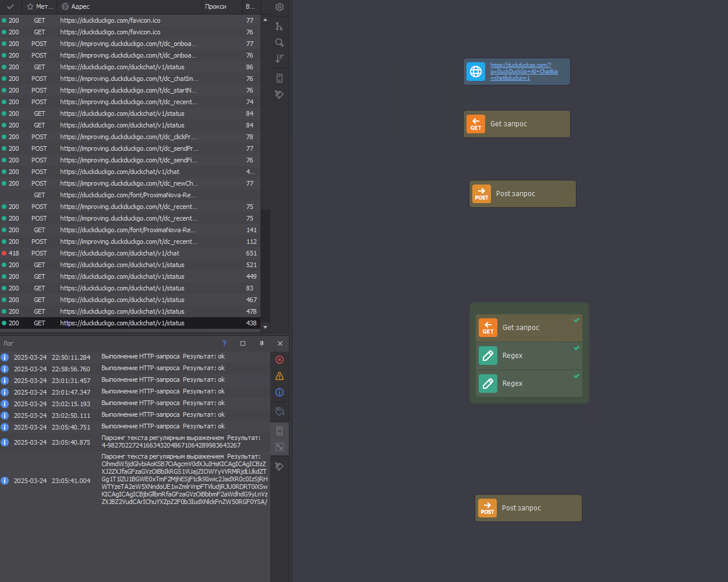Click the traffic list scrollbar thumb
Screen dimensions: 728x582
[265, 265]
